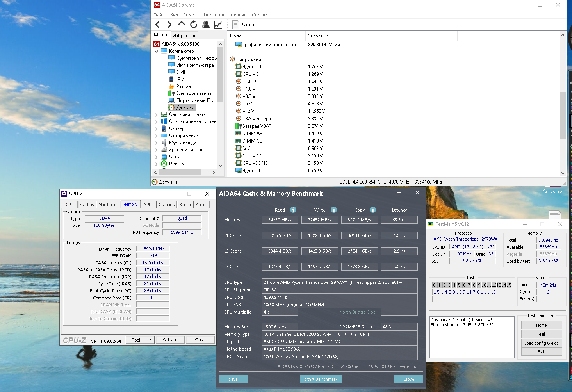Click Save in the Cache & Memory Benchmark
This screenshot has width=572, height=392.
click(x=233, y=379)
